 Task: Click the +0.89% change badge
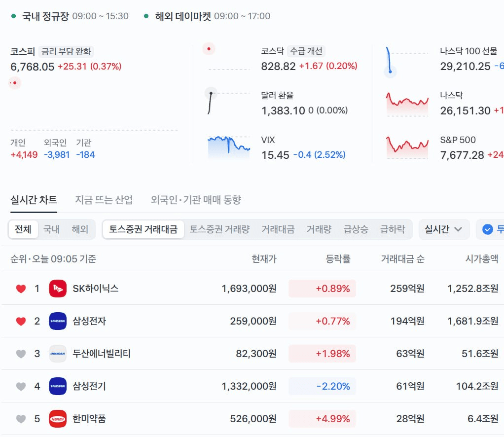click(322, 289)
